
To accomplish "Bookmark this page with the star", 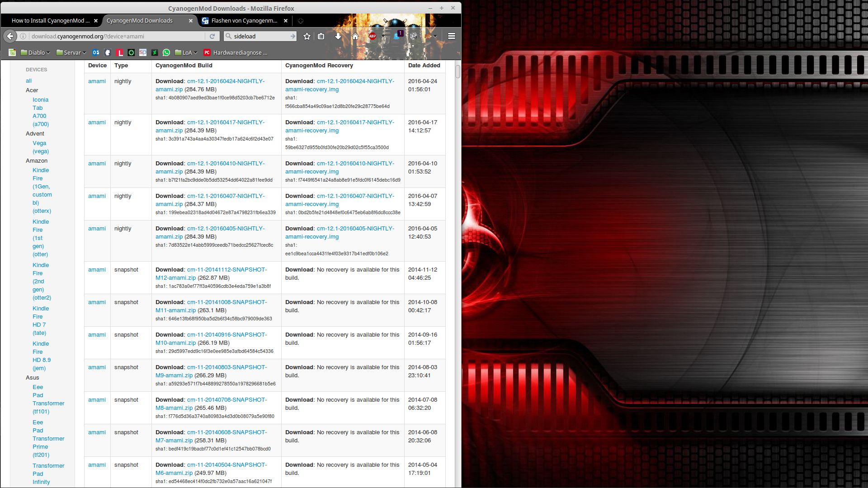I will coord(307,36).
